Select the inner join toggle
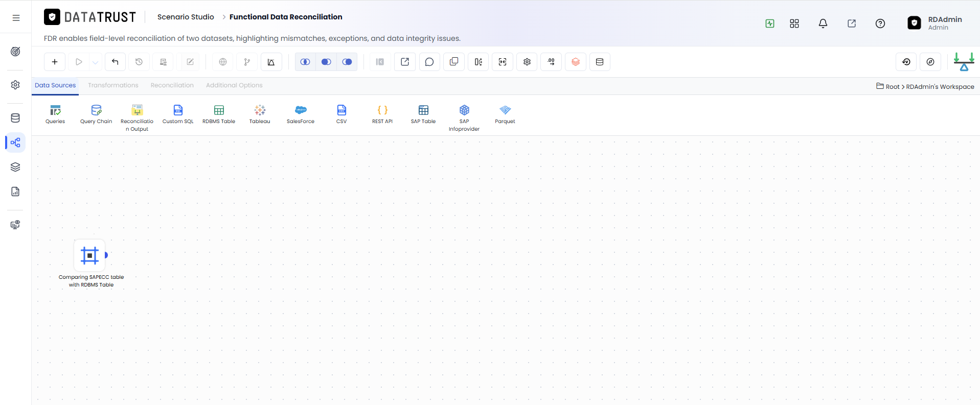980x405 pixels. (x=305, y=62)
